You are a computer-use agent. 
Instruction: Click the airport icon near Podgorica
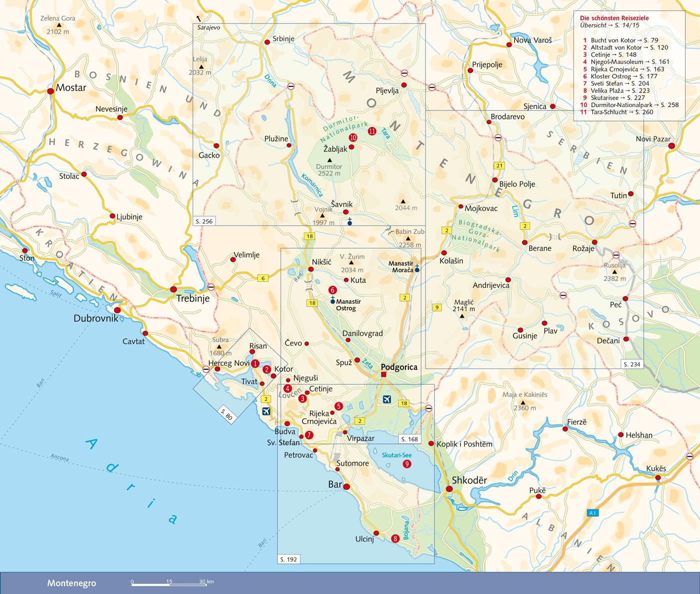386,399
